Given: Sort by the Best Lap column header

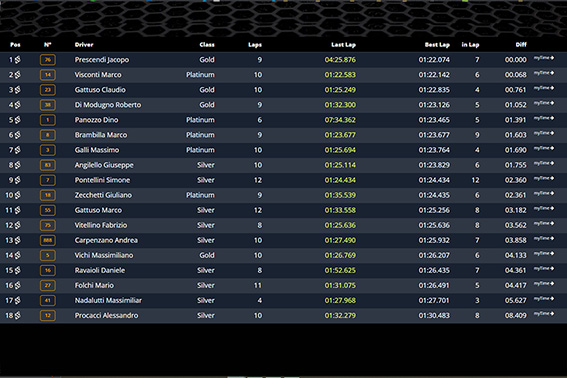Looking at the screenshot, I should coord(437,45).
